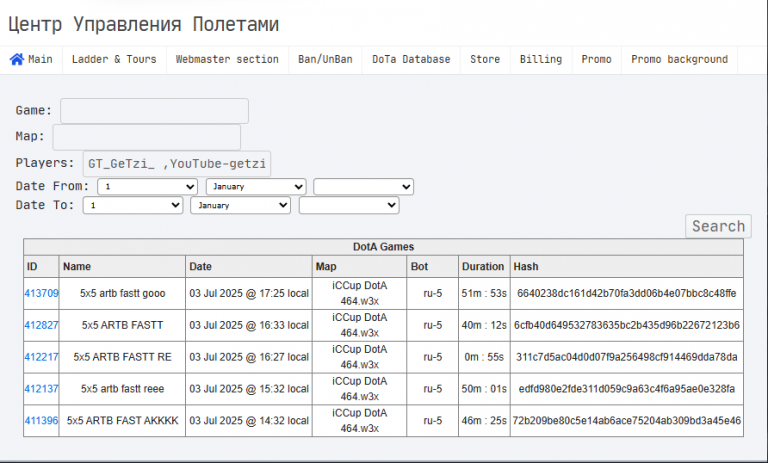
Task: Open the Ladder & Tours menu
Action: (114, 59)
